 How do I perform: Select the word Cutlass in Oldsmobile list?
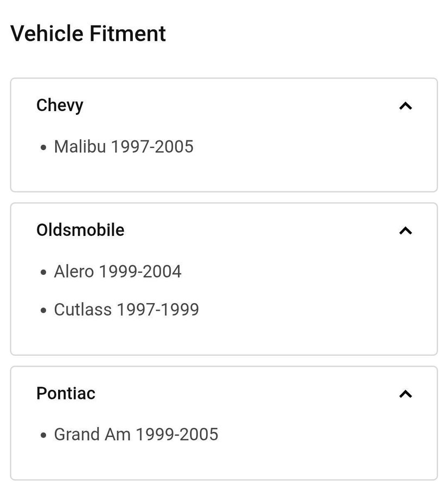click(x=82, y=310)
